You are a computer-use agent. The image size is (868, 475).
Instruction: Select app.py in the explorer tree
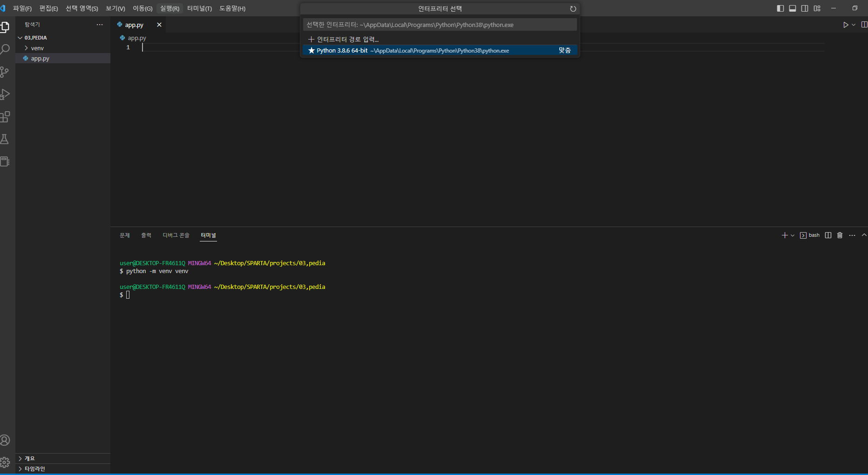(63, 58)
